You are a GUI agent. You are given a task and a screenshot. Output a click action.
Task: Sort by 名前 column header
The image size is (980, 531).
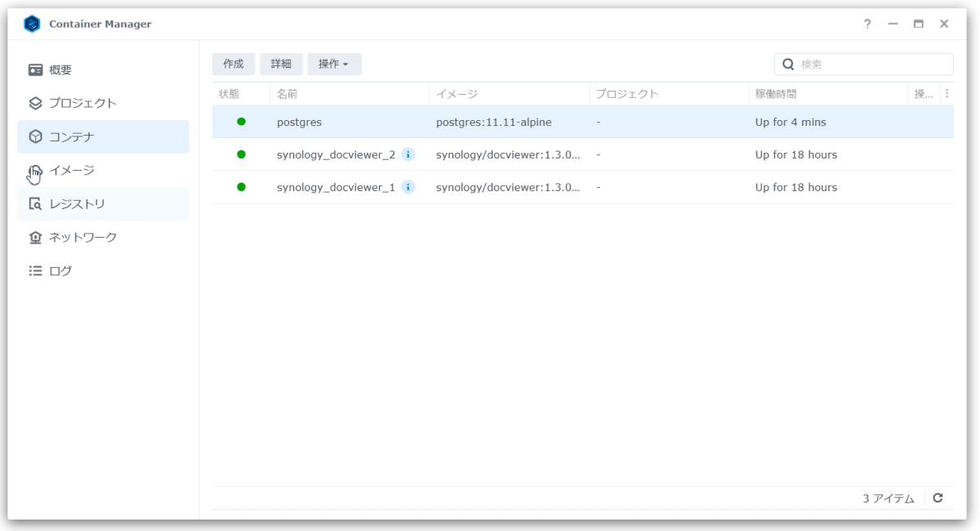[350, 94]
